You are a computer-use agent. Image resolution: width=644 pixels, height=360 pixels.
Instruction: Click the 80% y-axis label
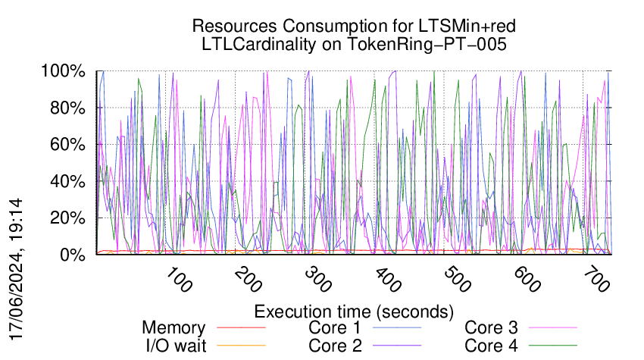point(67,108)
